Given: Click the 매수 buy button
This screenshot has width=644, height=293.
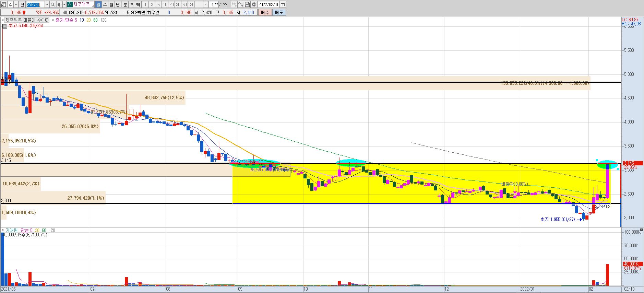Looking at the screenshot, I should coord(265,12).
